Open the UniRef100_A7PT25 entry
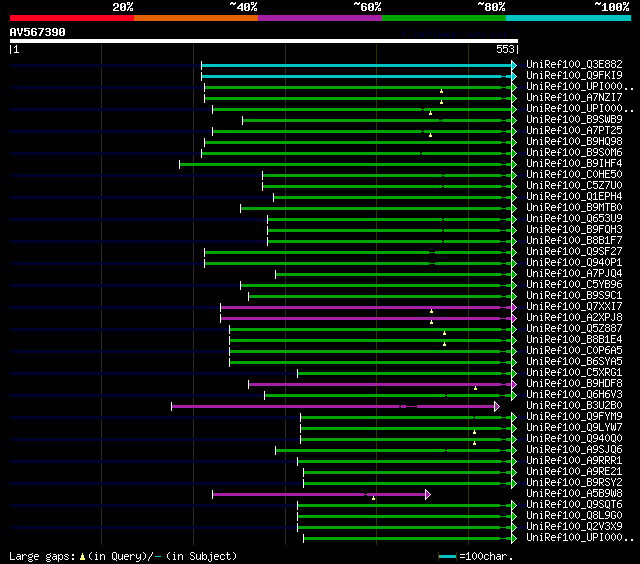This screenshot has height=564, width=640. point(574,131)
